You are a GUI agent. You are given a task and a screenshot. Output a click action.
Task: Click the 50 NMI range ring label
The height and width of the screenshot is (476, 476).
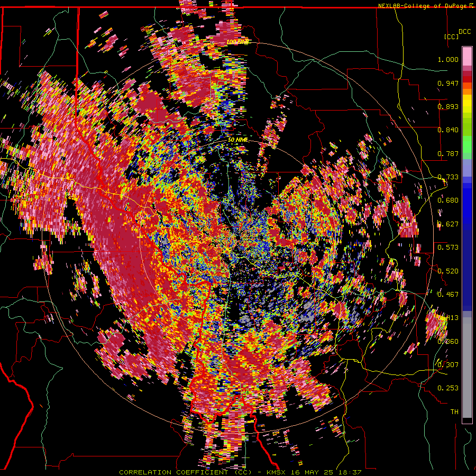click(x=237, y=140)
